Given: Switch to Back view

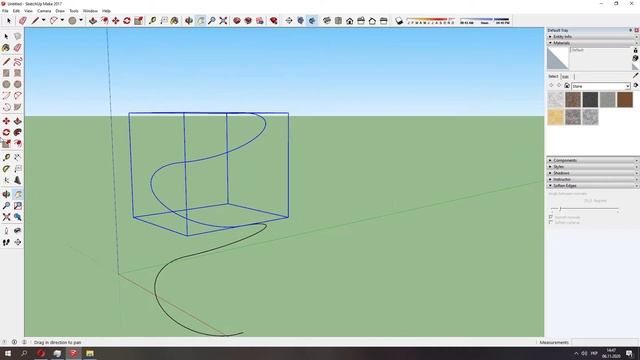Looking at the screenshot, I should (372, 20).
